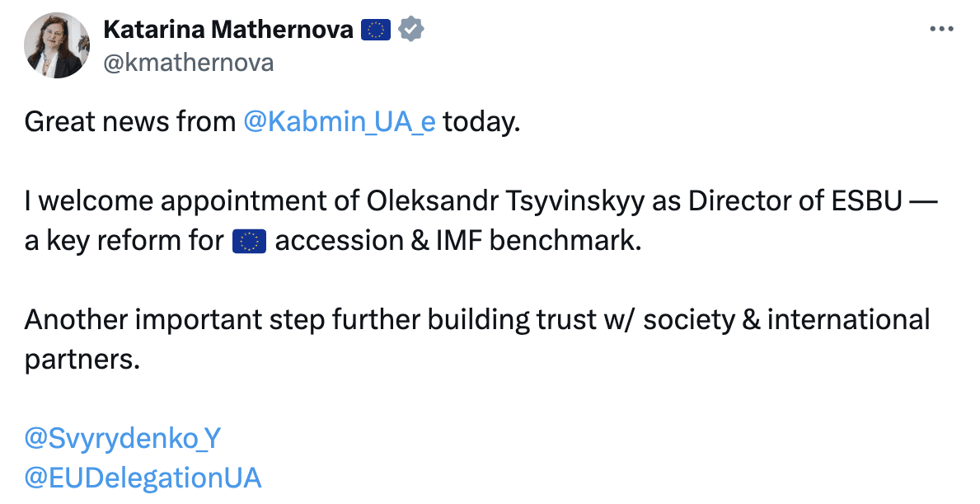The image size is (980, 504).
Task: Click the word 'today.' after the mention
Action: [481, 121]
